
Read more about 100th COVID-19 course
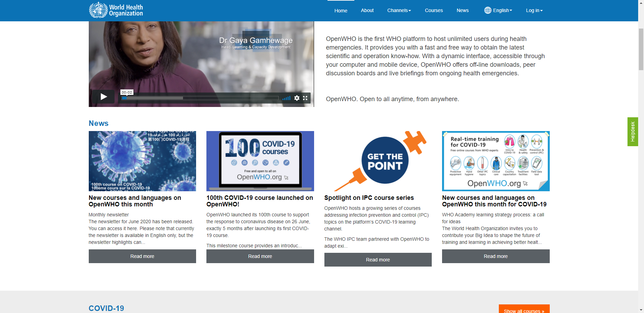260,256
